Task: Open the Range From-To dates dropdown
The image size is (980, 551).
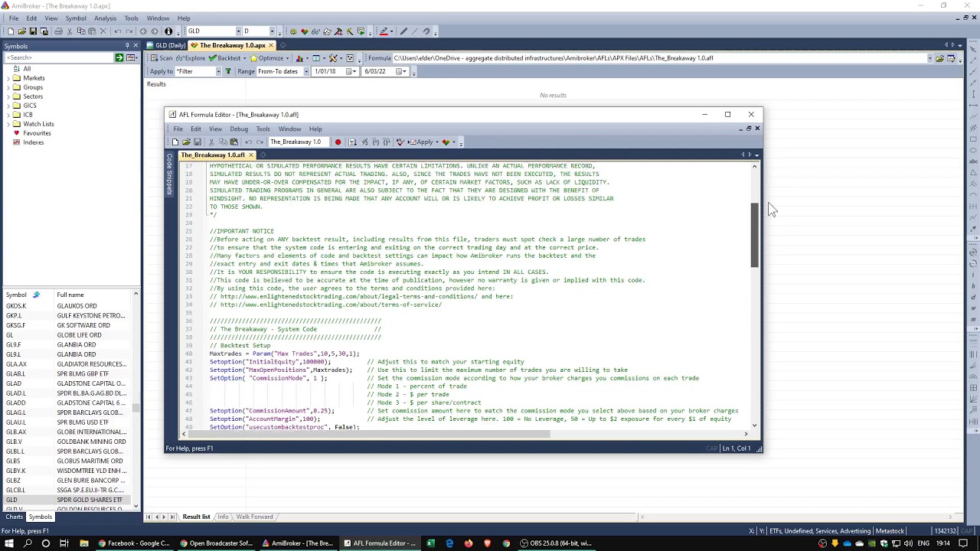Action: tap(306, 71)
